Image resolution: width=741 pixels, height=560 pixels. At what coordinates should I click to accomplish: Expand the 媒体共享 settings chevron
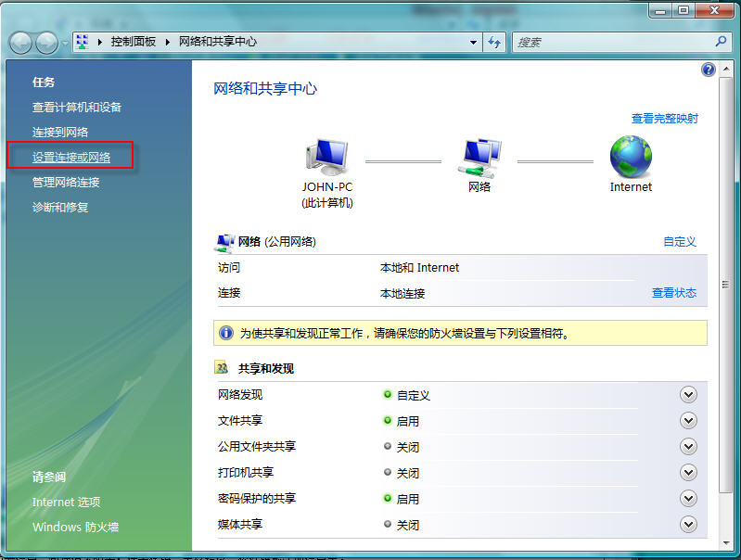[688, 525]
